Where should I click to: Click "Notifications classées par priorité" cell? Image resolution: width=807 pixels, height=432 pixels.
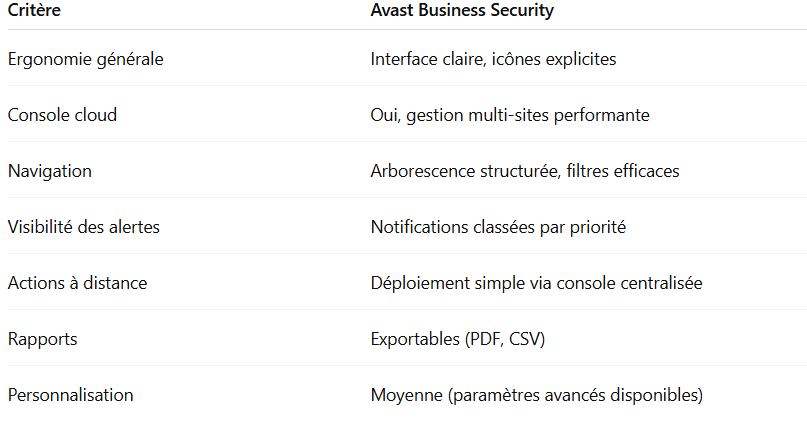498,227
